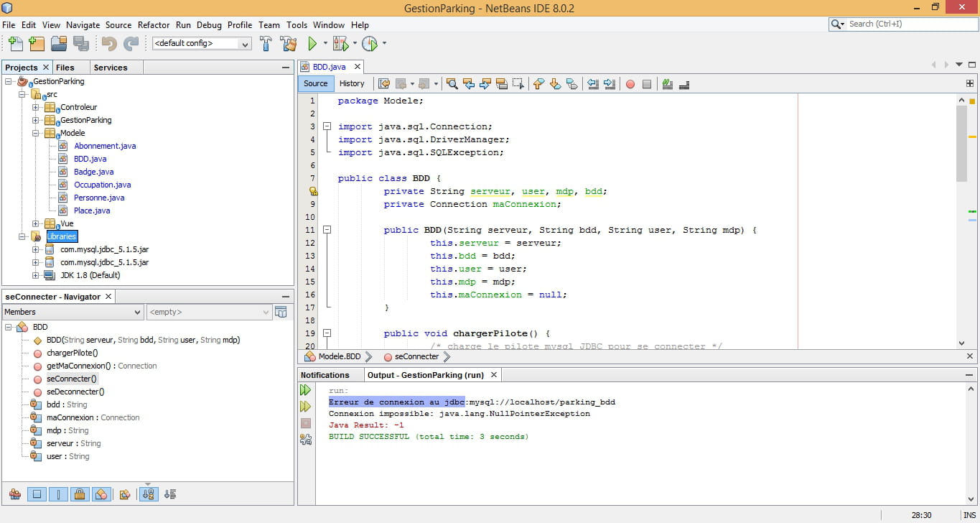The width and height of the screenshot is (980, 523).
Task: Click the editor vertical scrollbar thumb
Action: (x=962, y=144)
